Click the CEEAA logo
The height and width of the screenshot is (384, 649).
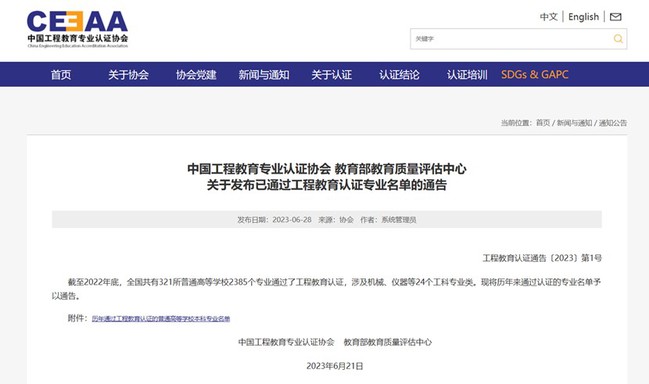click(77, 29)
